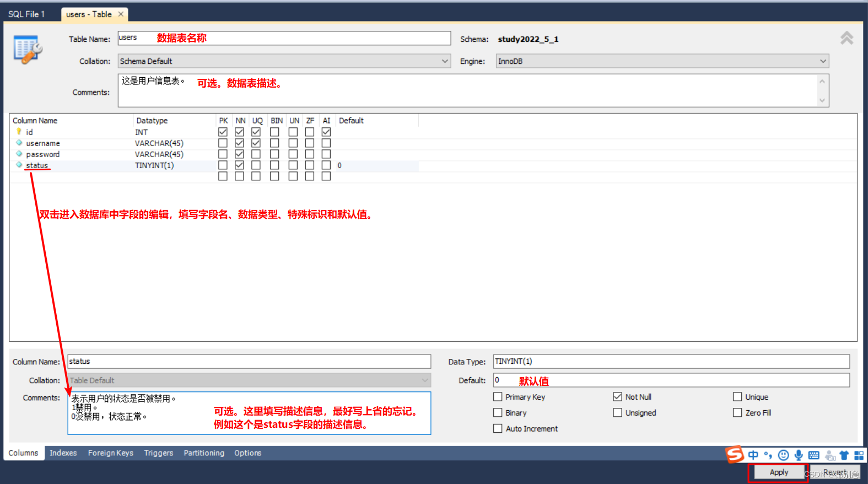Enable the Primary Key checkbox
This screenshot has height=484, width=868.
[498, 396]
